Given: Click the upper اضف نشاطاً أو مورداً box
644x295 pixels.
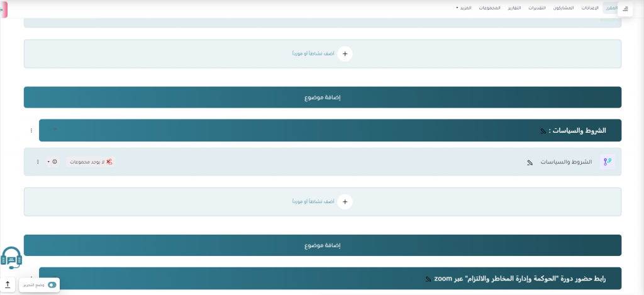Looking at the screenshot, I should click(x=322, y=53).
